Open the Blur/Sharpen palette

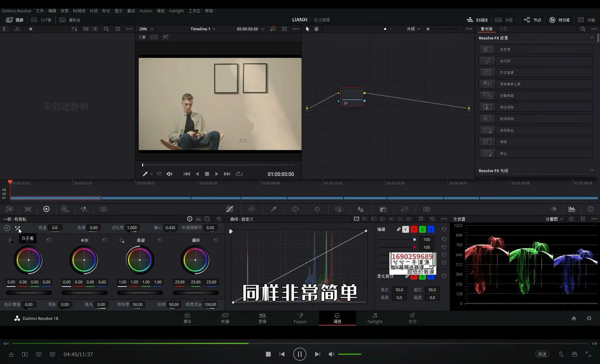(360, 209)
